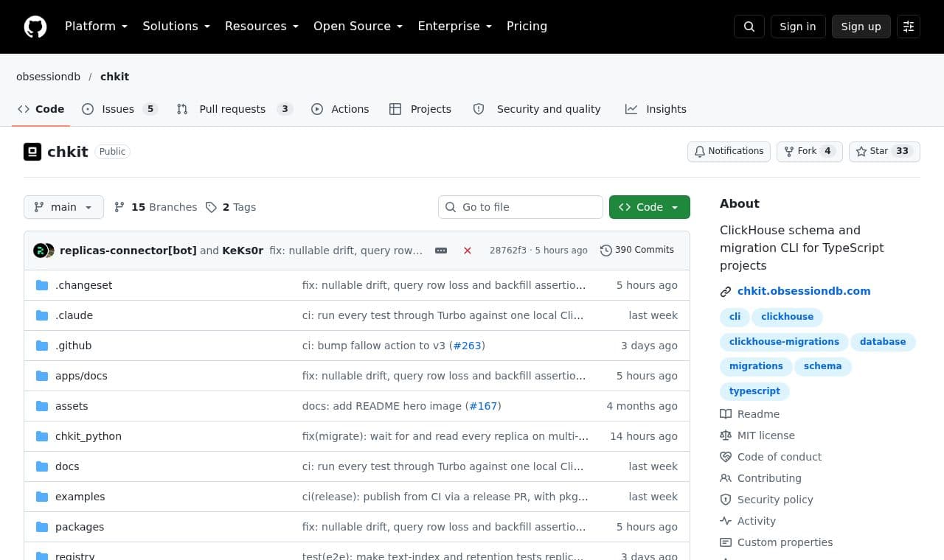Select the Insights tab

tap(656, 109)
